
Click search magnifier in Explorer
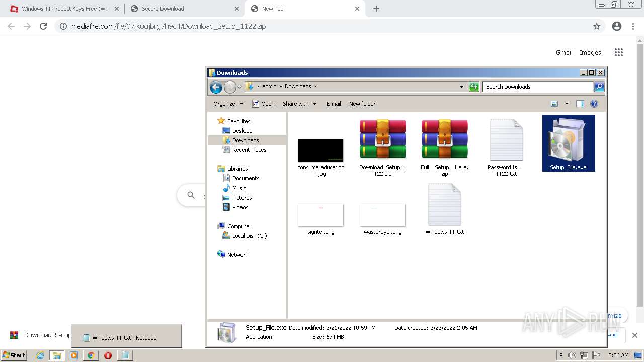pyautogui.click(x=599, y=87)
